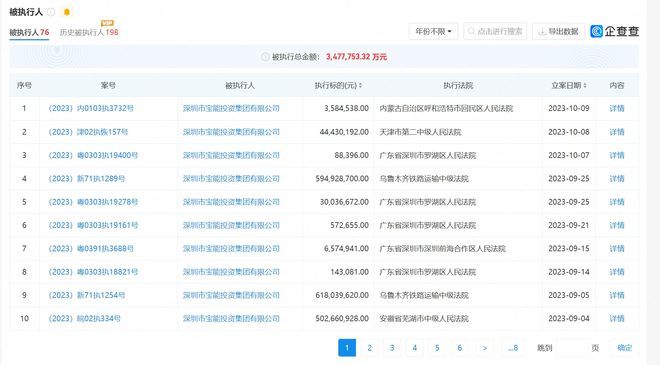Go to page 2 in pagination
The width and height of the screenshot is (660, 365).
click(370, 348)
